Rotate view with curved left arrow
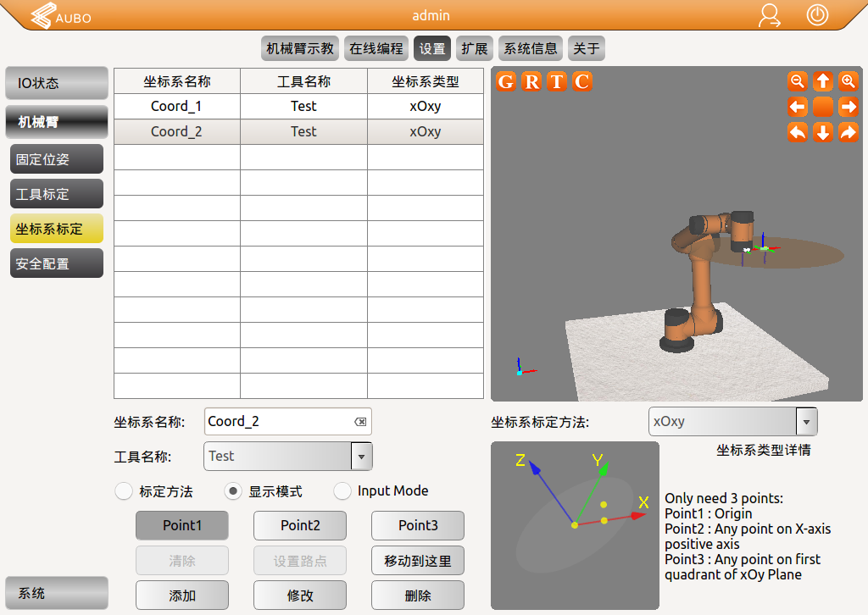The width and height of the screenshot is (868, 615). [797, 132]
